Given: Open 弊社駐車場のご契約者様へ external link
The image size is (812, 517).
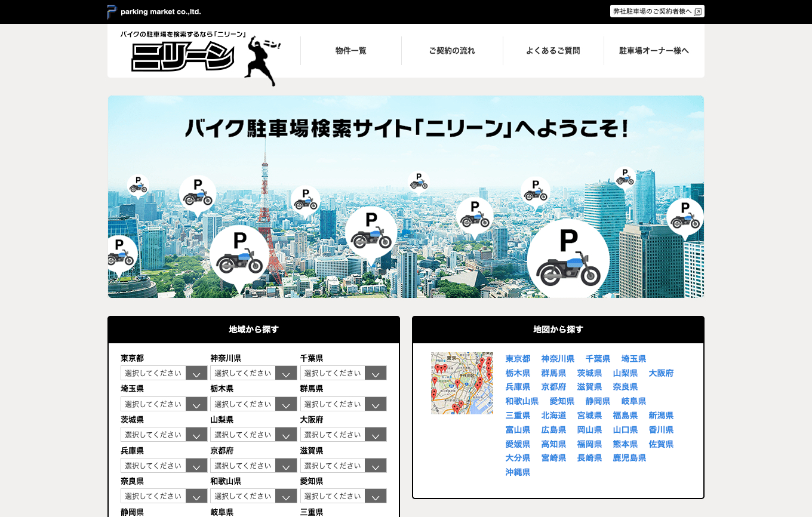Looking at the screenshot, I should [x=657, y=11].
